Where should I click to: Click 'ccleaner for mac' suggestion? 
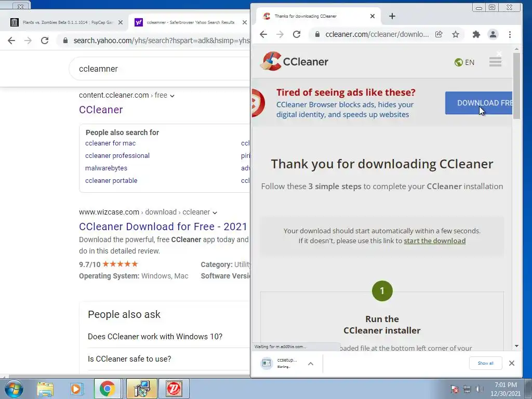(x=110, y=143)
